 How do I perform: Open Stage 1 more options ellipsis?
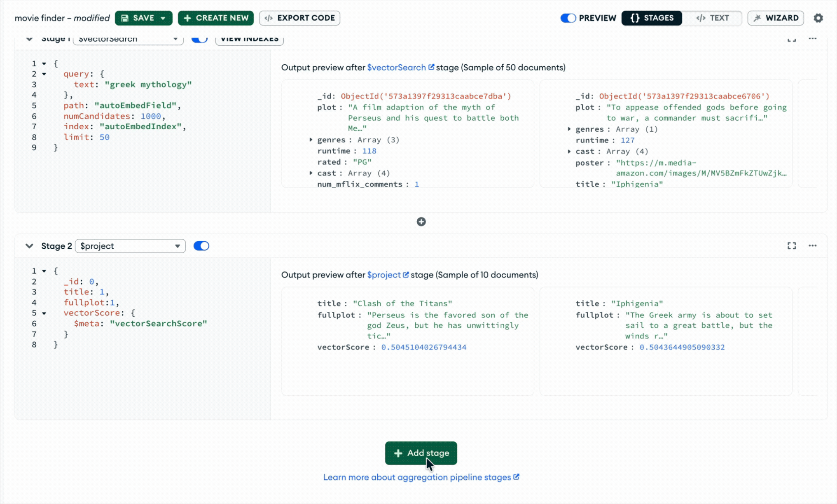(x=812, y=39)
